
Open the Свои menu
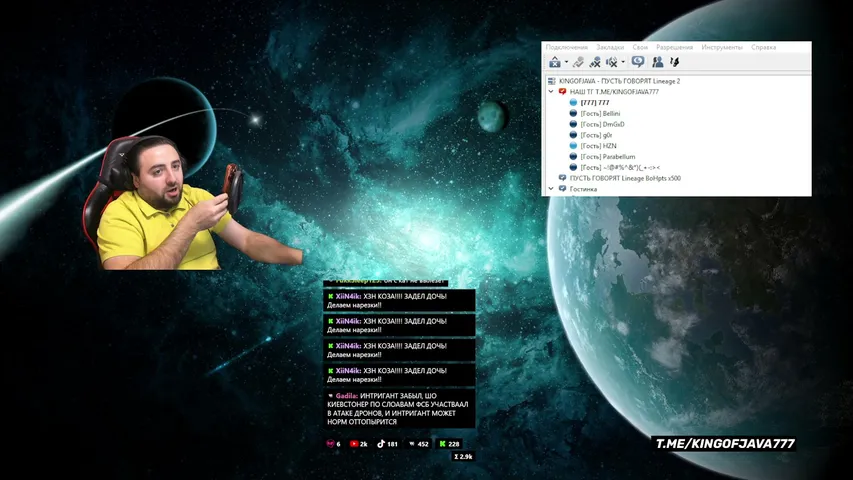[x=640, y=47]
